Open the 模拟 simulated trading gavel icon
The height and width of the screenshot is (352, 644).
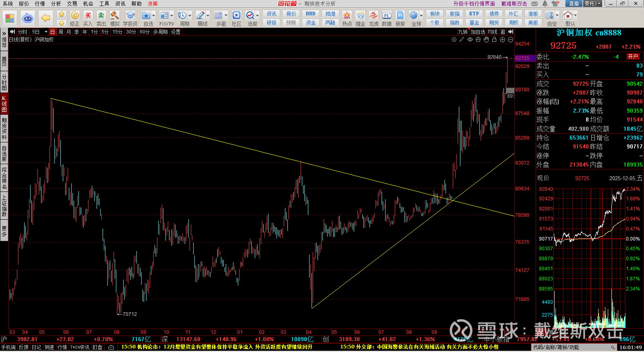click(x=115, y=19)
